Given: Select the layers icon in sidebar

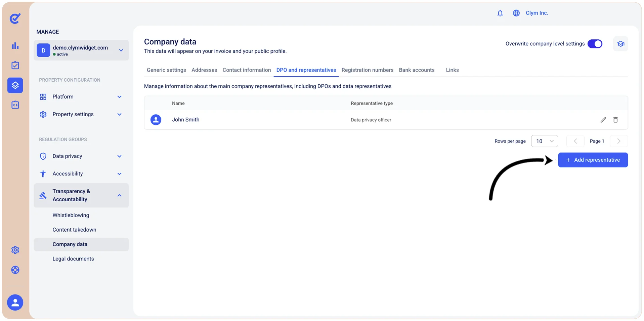Looking at the screenshot, I should [15, 85].
